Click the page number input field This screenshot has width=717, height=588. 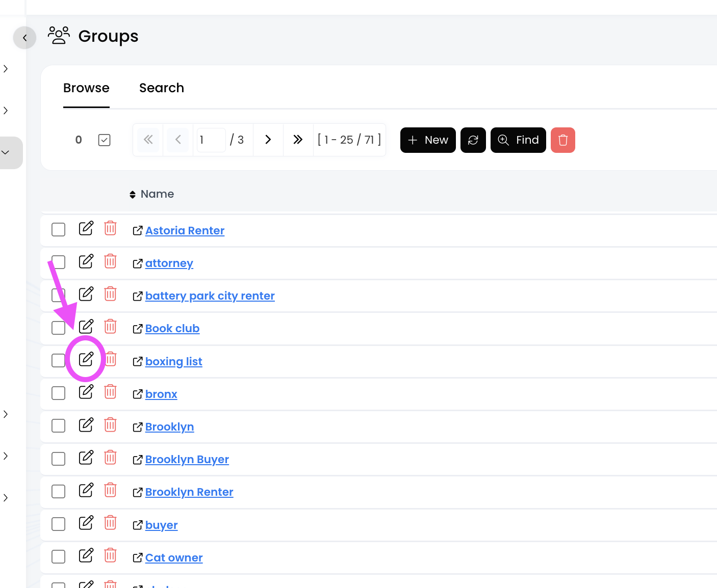coord(211,140)
